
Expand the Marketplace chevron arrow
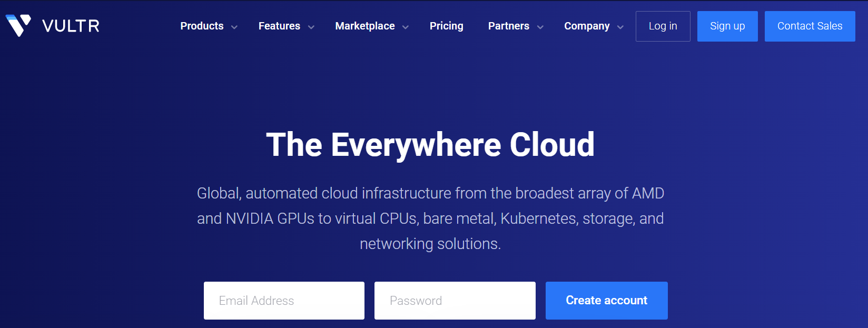[x=406, y=27]
